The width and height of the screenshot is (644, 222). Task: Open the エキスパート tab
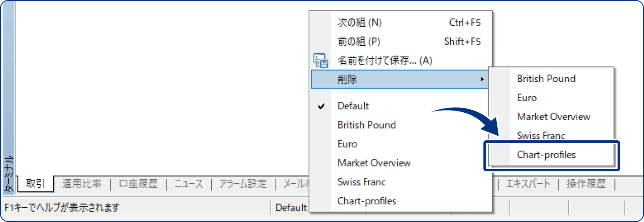pos(528,183)
